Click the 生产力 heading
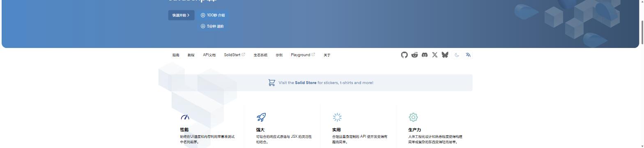Viewport: 644px width, 148px height. pyautogui.click(x=414, y=130)
